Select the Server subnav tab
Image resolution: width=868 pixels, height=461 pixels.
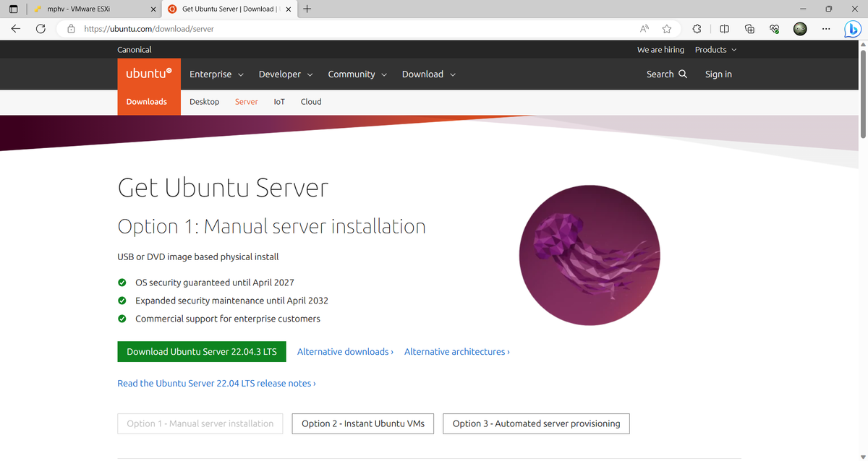[x=246, y=102]
